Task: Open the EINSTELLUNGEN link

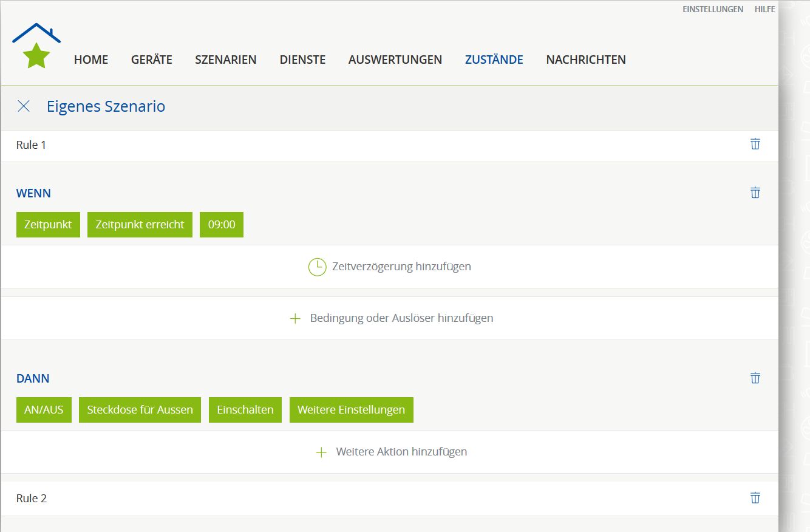Action: click(712, 9)
